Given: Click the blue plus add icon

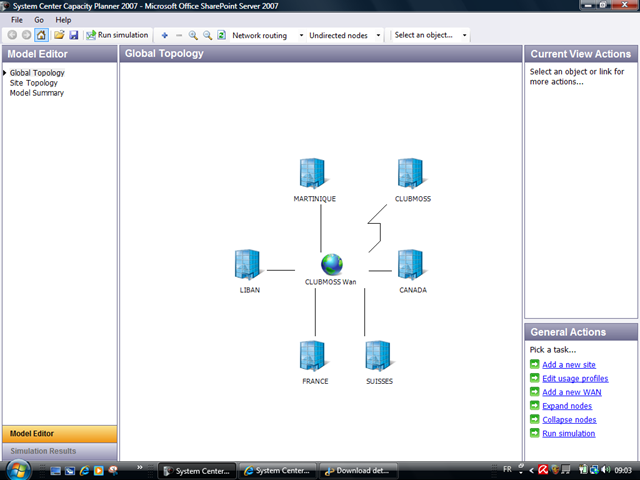Looking at the screenshot, I should click(164, 36).
